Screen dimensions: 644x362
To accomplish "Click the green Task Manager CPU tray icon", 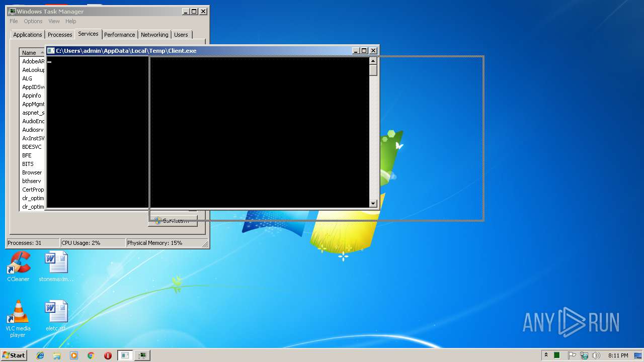I will 557,355.
